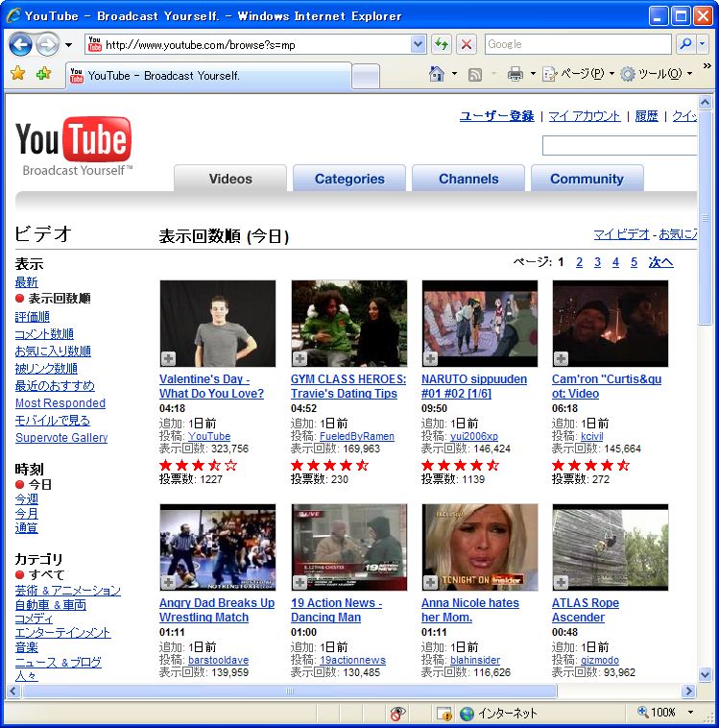Viewport: 719px width, 728px height.
Task: Click the 履歴 history link
Action: (646, 115)
